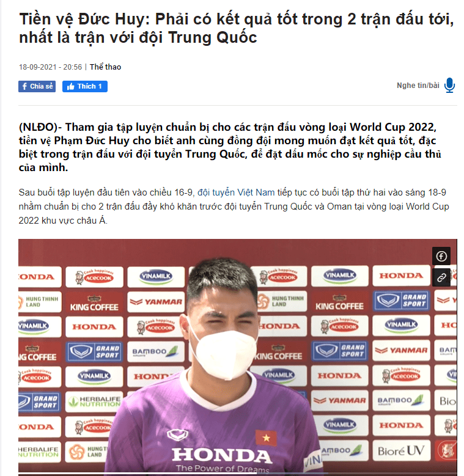Click the Facebook logo in Chia sẻ button
464x476 pixels.
24,87
